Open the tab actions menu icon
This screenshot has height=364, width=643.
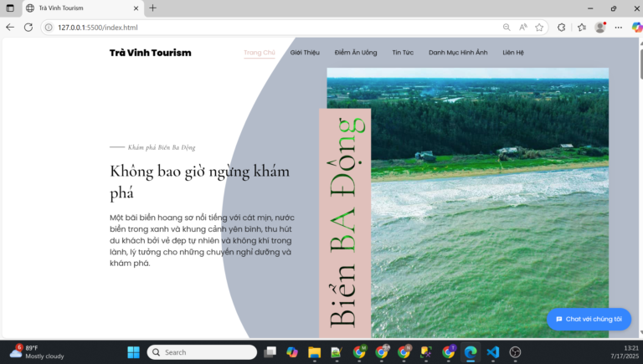pyautogui.click(x=10, y=8)
